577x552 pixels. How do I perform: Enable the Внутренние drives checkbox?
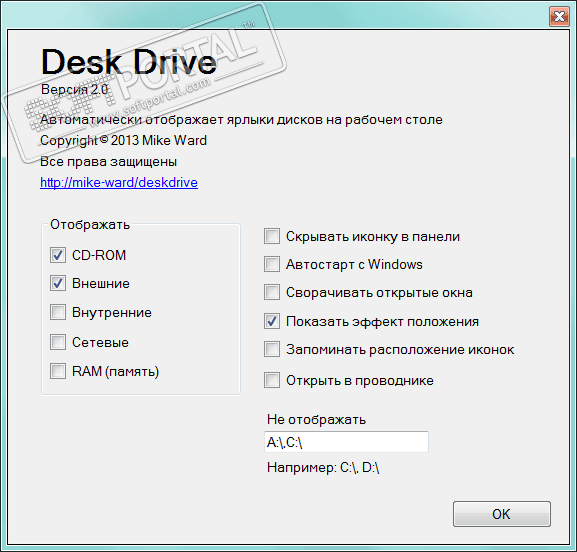coord(58,312)
